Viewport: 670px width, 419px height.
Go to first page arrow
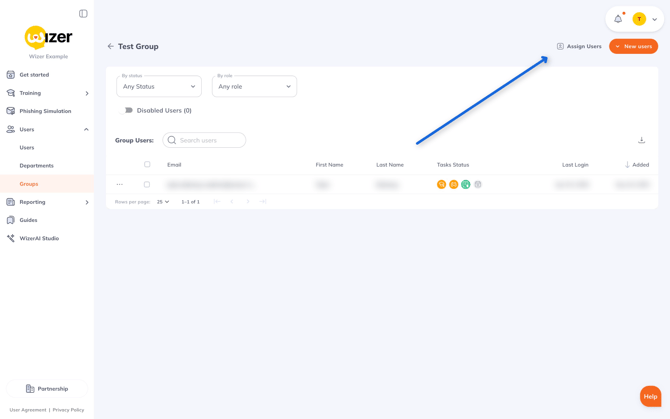217,202
